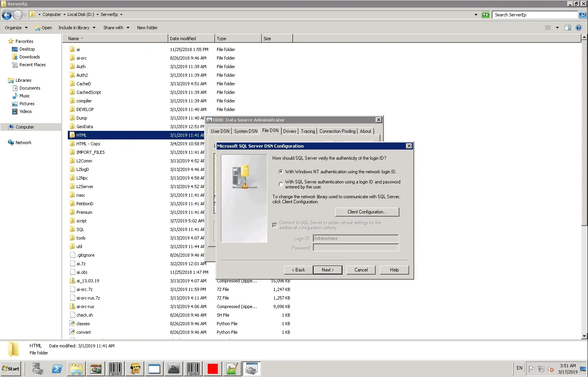The height and width of the screenshot is (377, 588).
Task: Click the Password field
Action: click(x=356, y=248)
